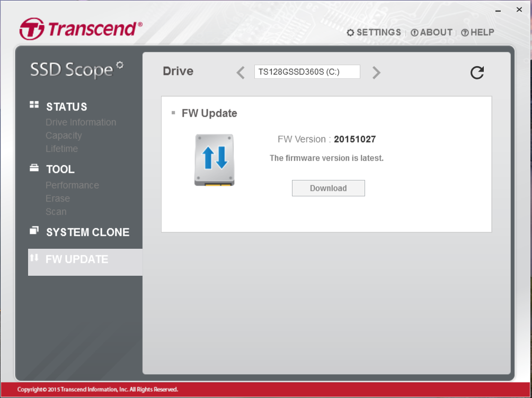Select Erase under TOOL
Image resolution: width=532 pixels, height=398 pixels.
pyautogui.click(x=58, y=198)
